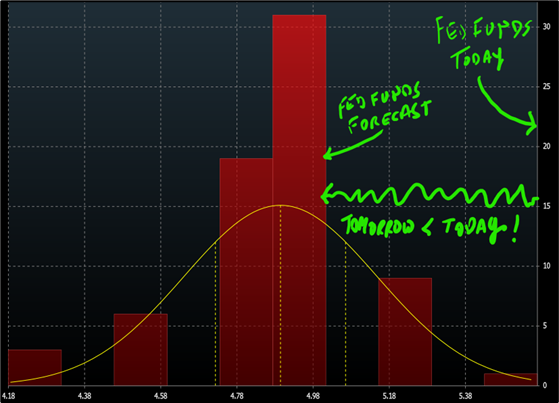Click the FED FUNDS FORECAST annotation text

click(383, 107)
